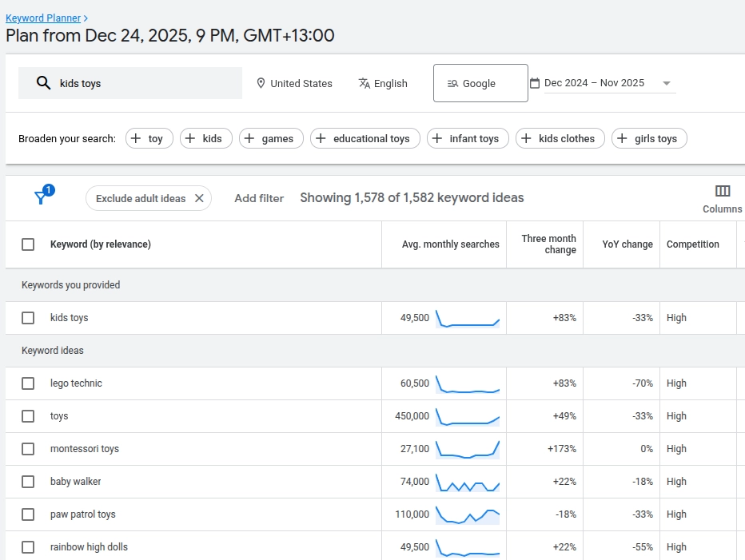The width and height of the screenshot is (745, 560).
Task: Toggle the select-all keywords checkbox
Action: click(x=28, y=244)
